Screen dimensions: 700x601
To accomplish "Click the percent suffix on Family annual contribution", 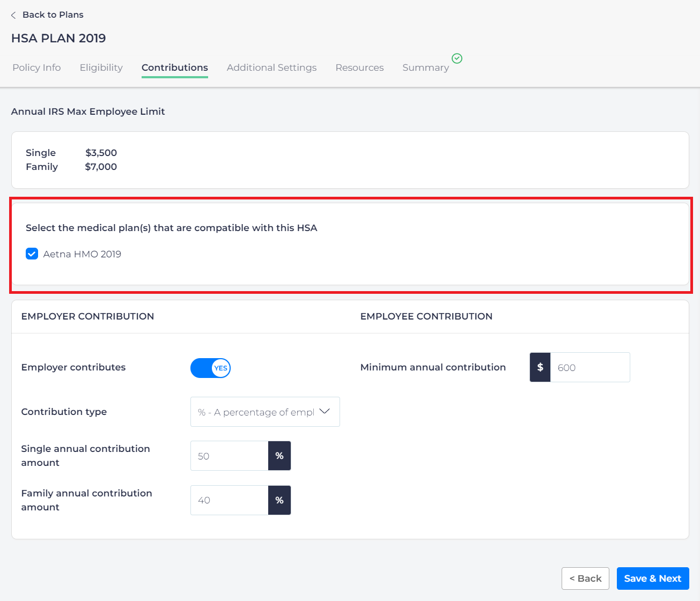I will pyautogui.click(x=279, y=500).
